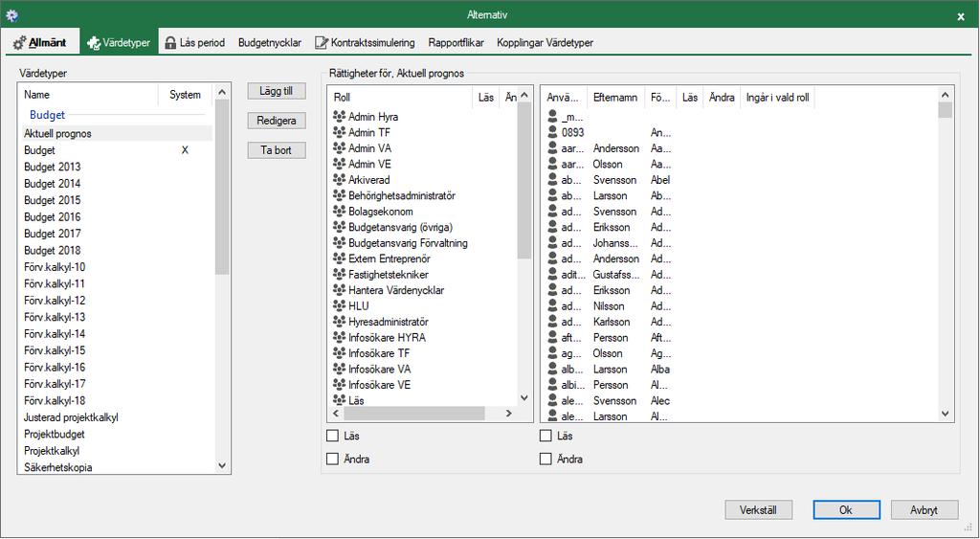This screenshot has height=539, width=980.
Task: Enable Läs checkbox under role list
Action: [x=332, y=436]
